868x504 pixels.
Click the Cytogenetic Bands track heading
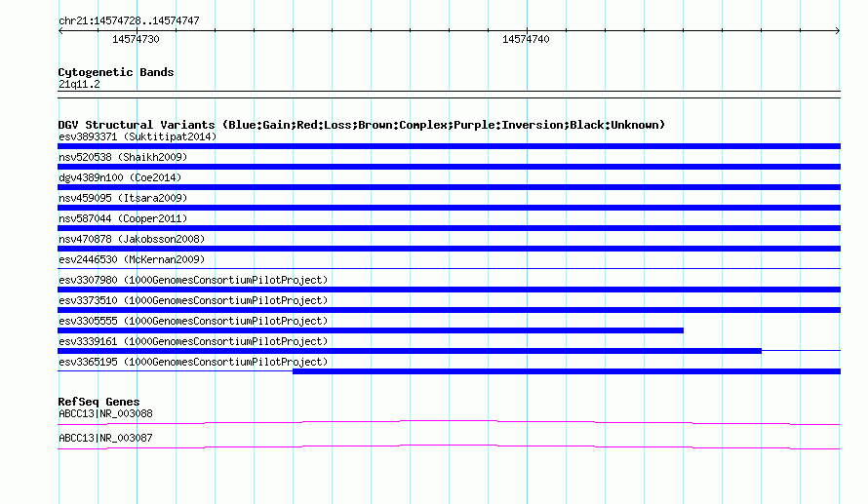(x=116, y=72)
